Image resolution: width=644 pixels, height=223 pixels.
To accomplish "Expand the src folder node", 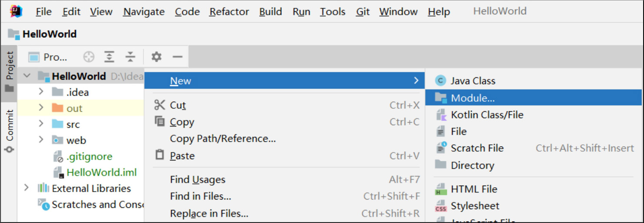I will point(41,124).
